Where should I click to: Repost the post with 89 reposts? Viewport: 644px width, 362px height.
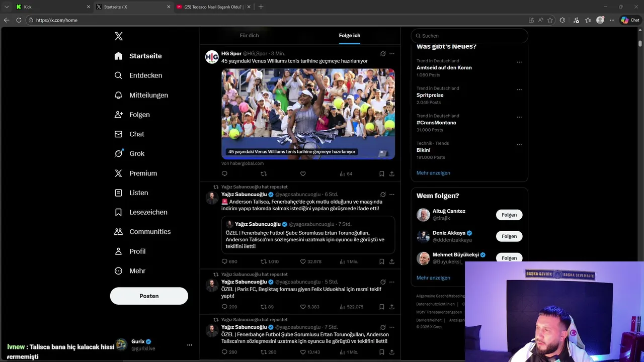coord(267,307)
